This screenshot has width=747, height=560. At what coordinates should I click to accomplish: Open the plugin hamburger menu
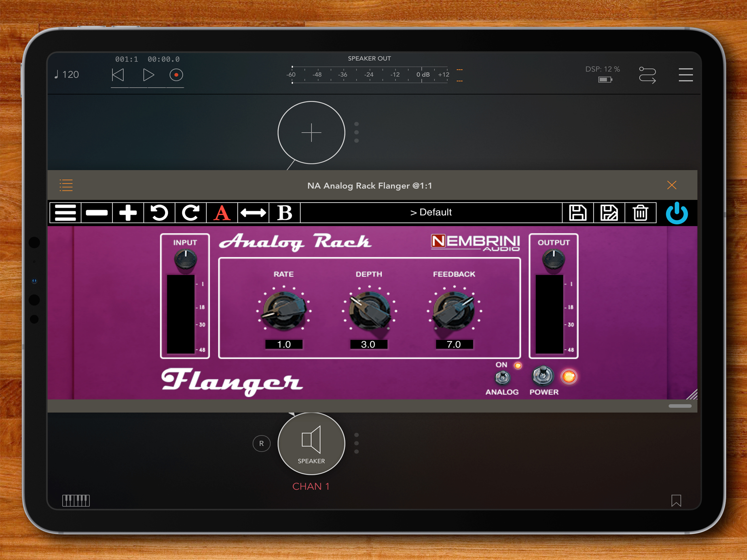coord(65,212)
